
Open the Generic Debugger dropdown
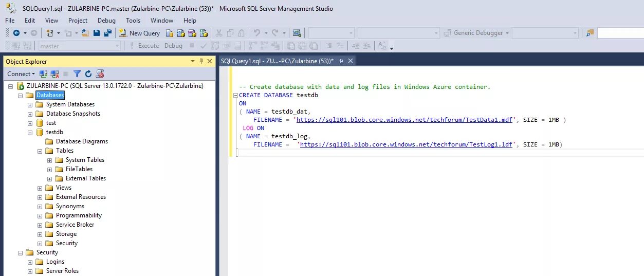(475, 33)
